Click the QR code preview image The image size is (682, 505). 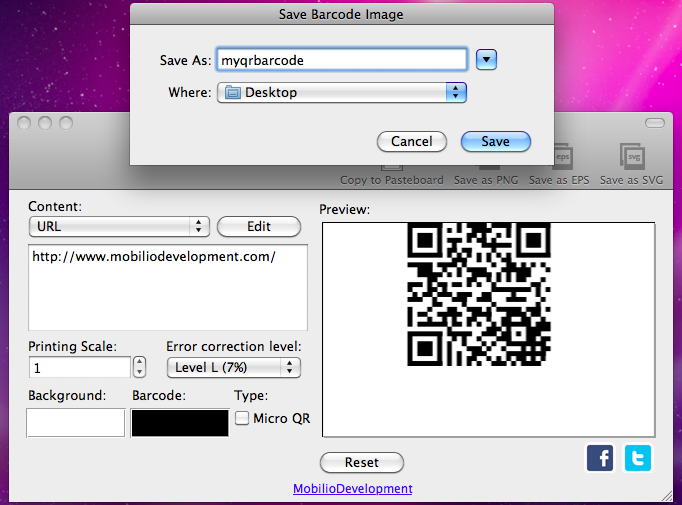pyautogui.click(x=479, y=294)
